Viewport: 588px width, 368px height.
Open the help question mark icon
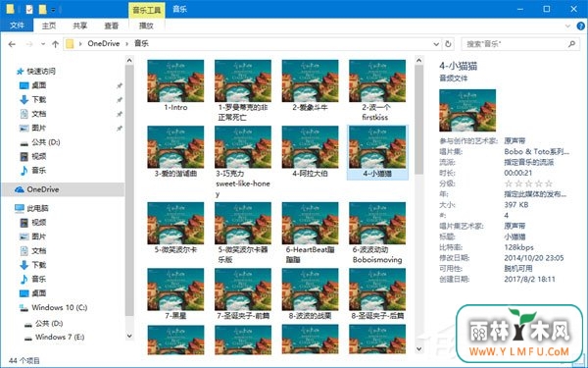click(581, 26)
